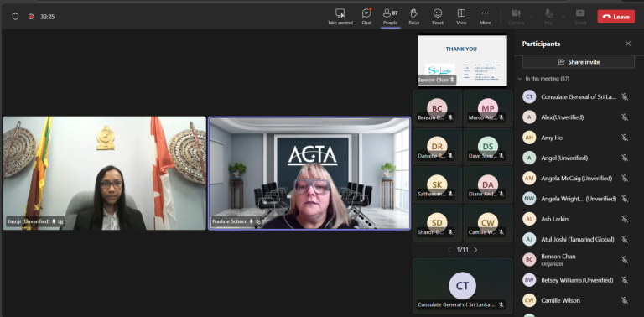Image resolution: width=644 pixels, height=317 pixels.
Task: Select Consulate General of Sri Lanka participant row
Action: click(579, 97)
